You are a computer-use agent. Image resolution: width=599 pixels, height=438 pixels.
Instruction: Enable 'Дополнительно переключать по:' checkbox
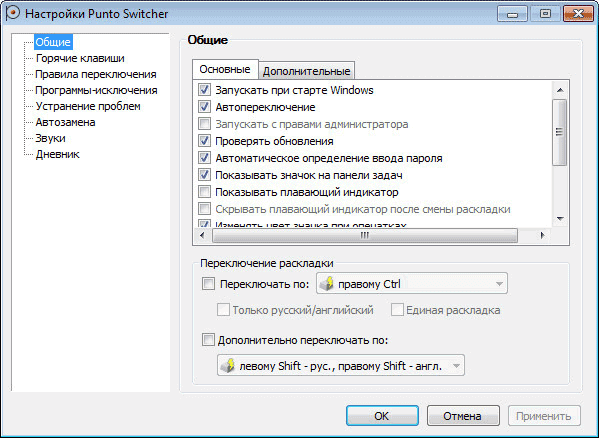click(208, 339)
